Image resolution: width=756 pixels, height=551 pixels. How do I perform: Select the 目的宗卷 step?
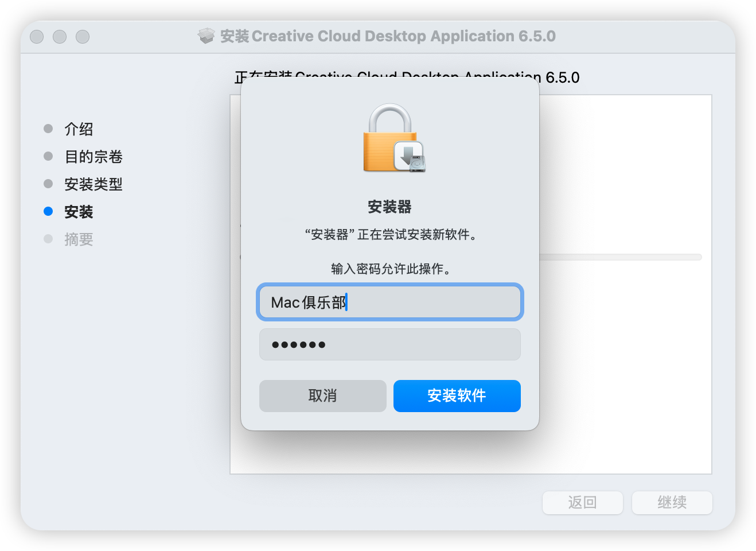pos(93,157)
